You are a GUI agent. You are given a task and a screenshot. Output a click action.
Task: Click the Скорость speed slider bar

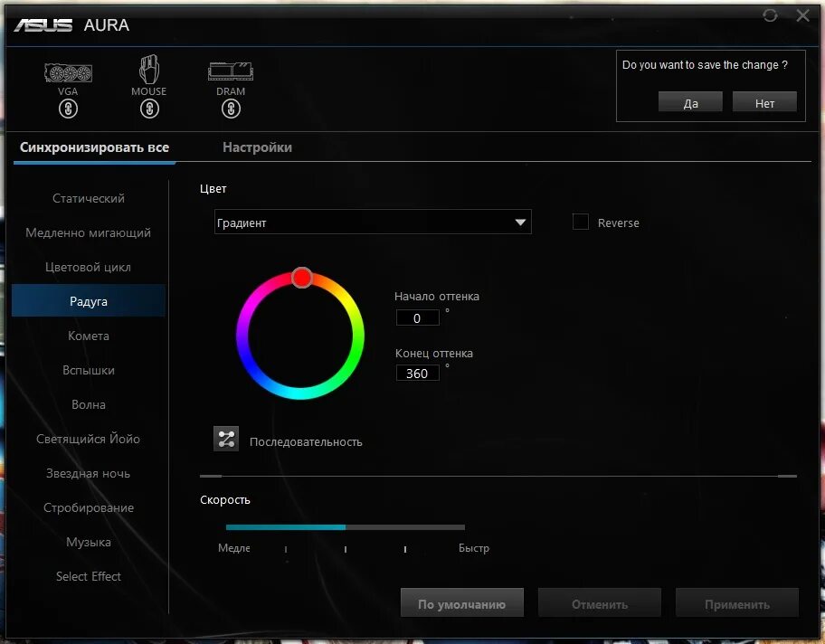tap(346, 526)
